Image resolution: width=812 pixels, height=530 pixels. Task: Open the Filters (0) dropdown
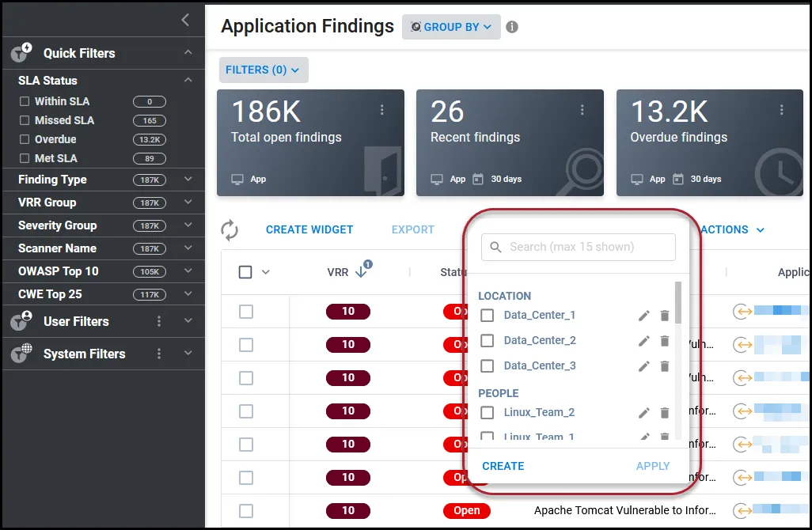[x=264, y=70]
